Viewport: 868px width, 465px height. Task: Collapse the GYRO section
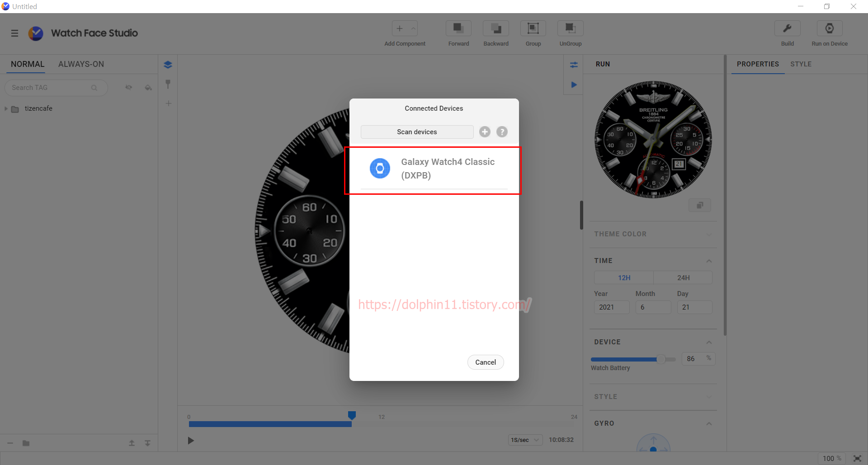pyautogui.click(x=709, y=423)
